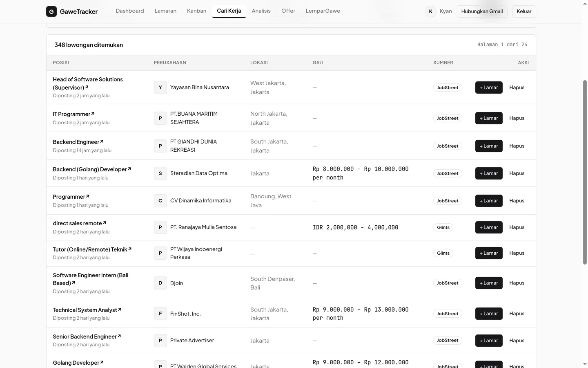Click Hapus for Technical System Analyst
This screenshot has height=368, width=588.
(517, 314)
